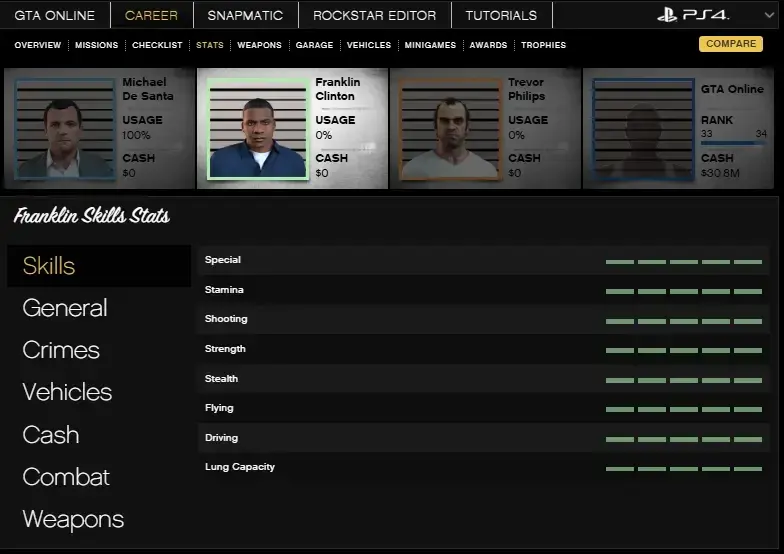
Task: Click the Stamina skill label
Action: pyautogui.click(x=224, y=290)
